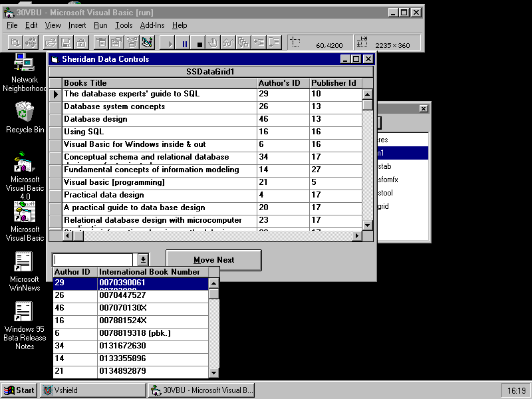
Task: Click the Start (run) arrow icon
Action: [170, 43]
